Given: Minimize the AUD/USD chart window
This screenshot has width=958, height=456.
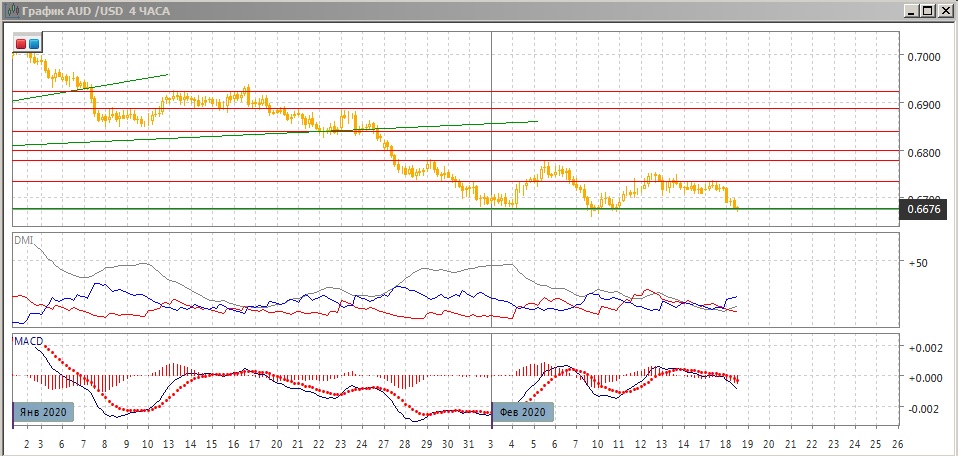Looking at the screenshot, I should pyautogui.click(x=913, y=11).
